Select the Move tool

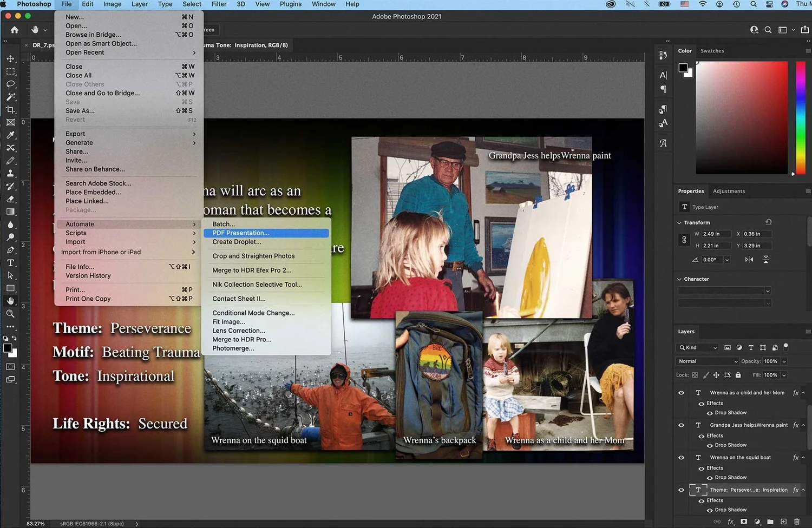pyautogui.click(x=10, y=58)
